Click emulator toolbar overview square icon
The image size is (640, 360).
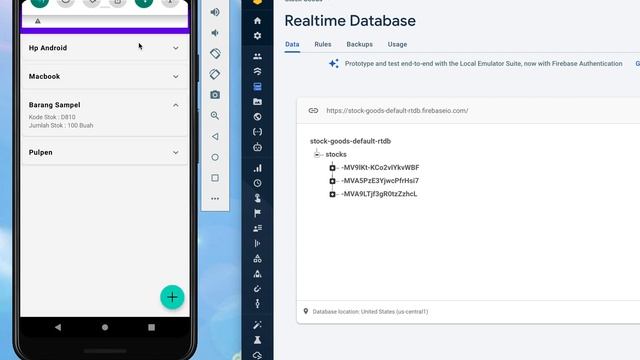point(215,178)
